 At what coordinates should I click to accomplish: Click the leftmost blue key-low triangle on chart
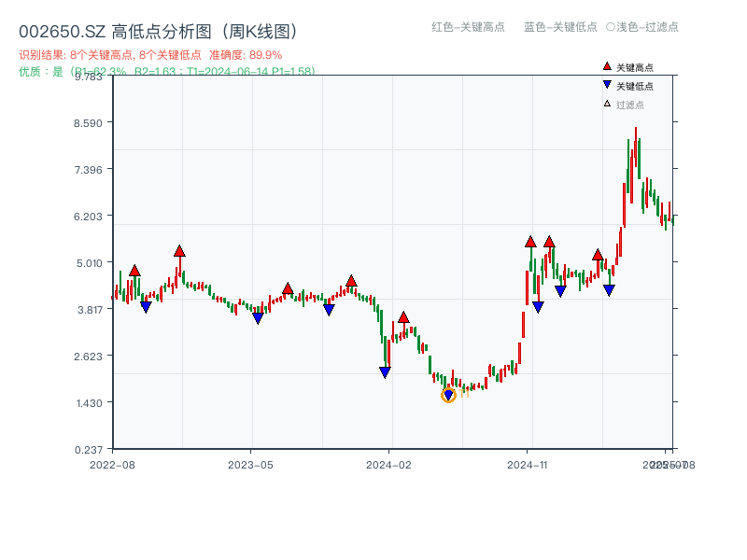146,307
